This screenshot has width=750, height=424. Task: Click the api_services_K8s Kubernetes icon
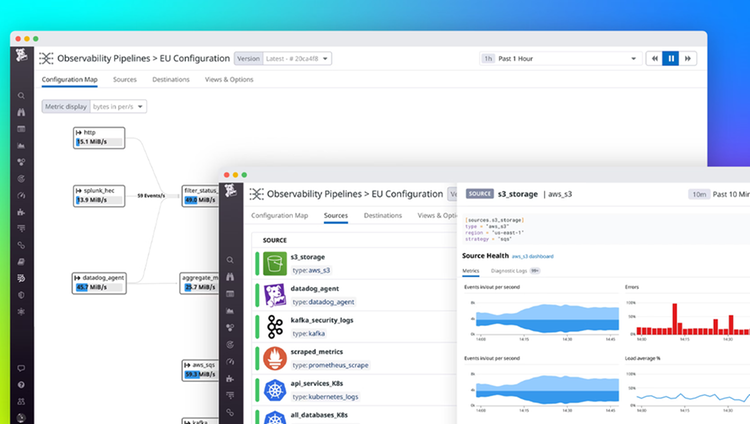[275, 390]
